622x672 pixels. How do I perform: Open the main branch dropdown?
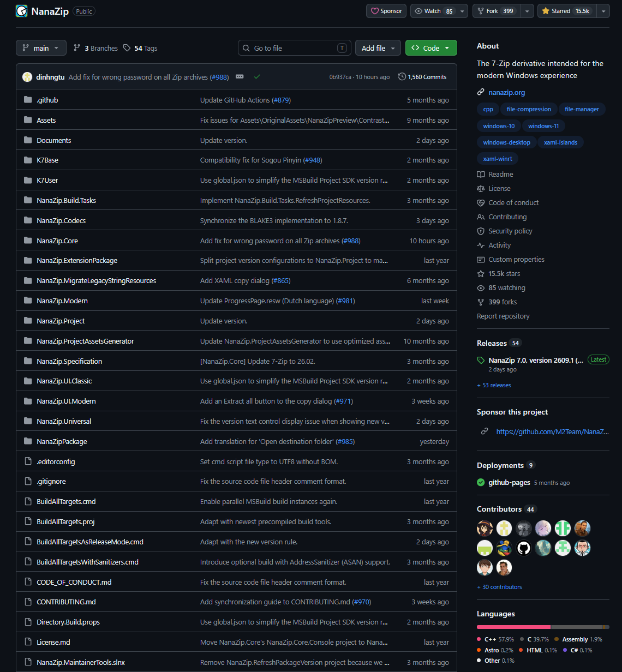point(41,48)
